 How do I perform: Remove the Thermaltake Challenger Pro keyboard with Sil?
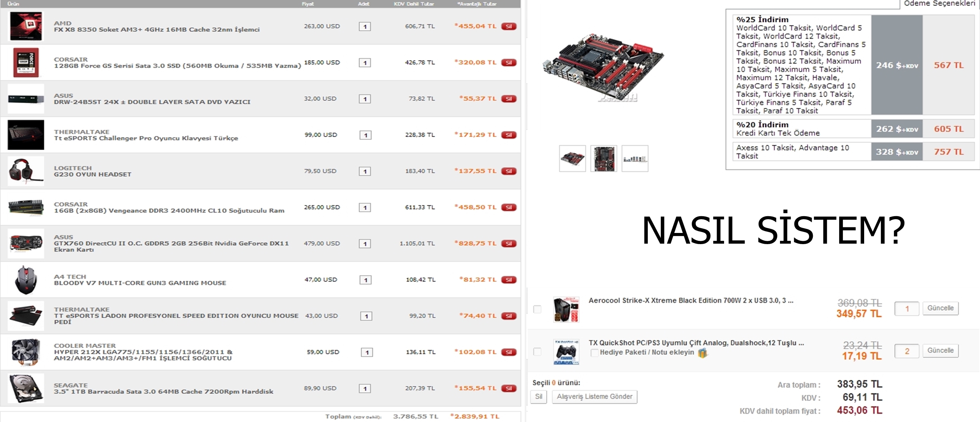coord(509,135)
